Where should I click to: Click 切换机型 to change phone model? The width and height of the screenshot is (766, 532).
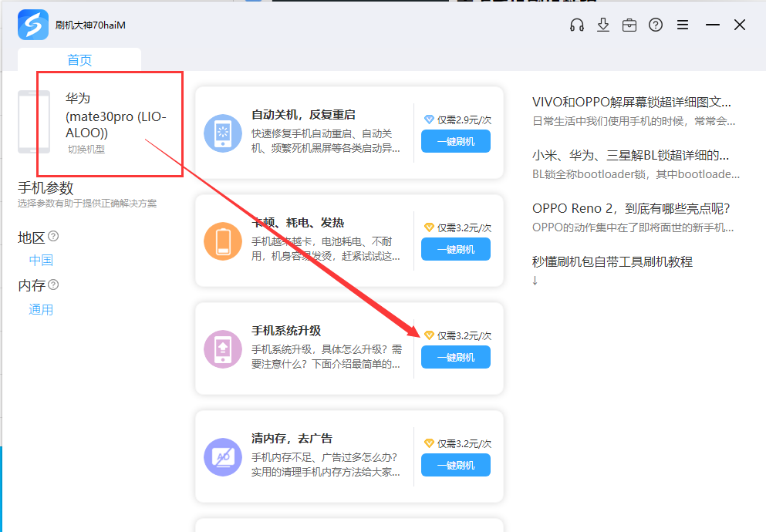(86, 150)
